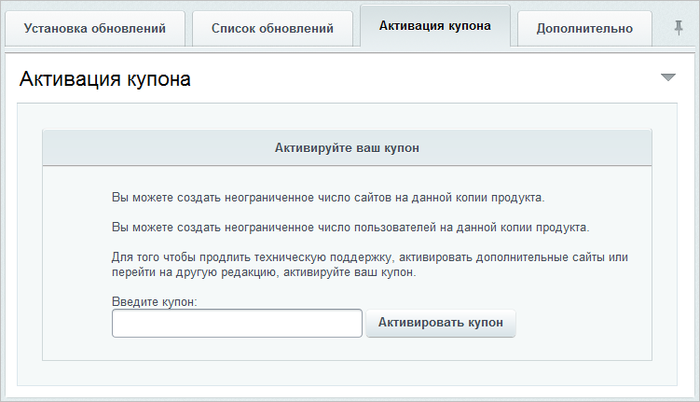Viewport: 700px width, 402px height.
Task: Click the text about unlimited сайтов
Action: [328, 197]
